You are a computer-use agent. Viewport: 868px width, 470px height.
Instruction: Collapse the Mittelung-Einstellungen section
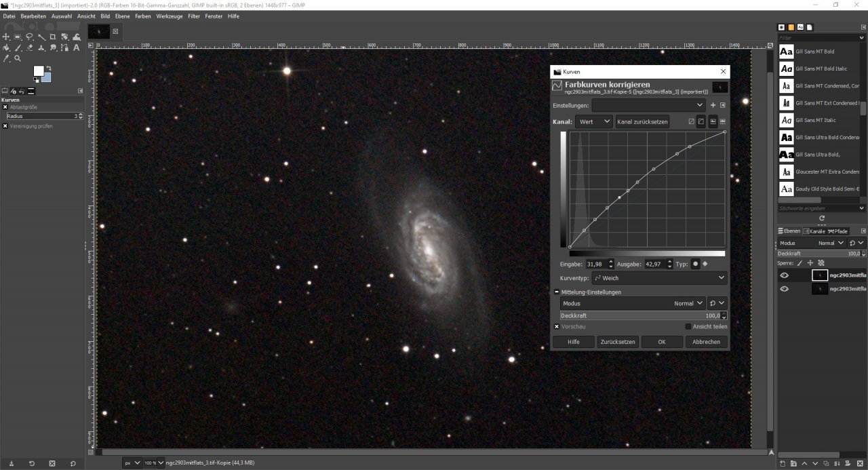coord(557,292)
